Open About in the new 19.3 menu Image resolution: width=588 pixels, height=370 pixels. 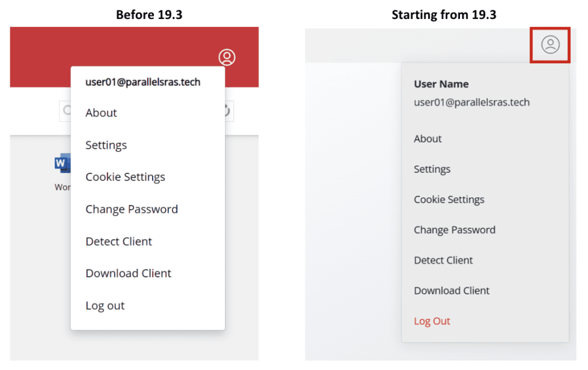tap(427, 138)
